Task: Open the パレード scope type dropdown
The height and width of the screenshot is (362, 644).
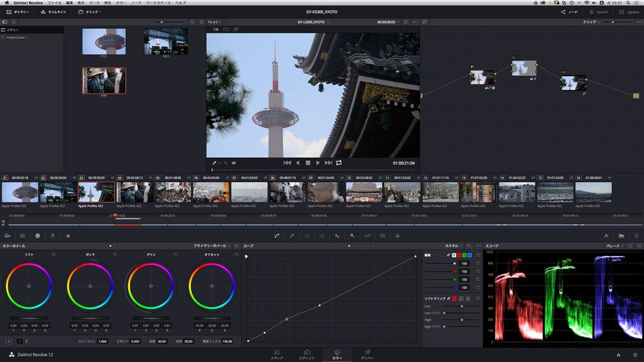Action: [615, 246]
